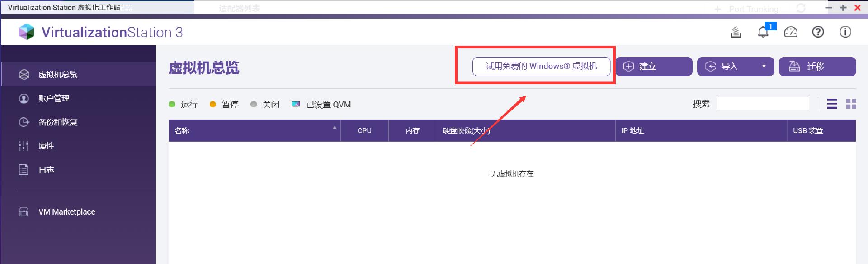The height and width of the screenshot is (264, 868).
Task: Open 备份和恢复 page
Action: [58, 122]
